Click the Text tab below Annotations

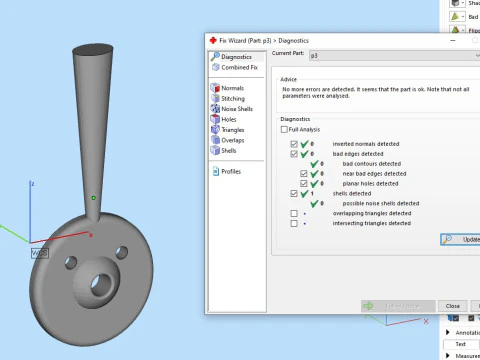(461, 344)
